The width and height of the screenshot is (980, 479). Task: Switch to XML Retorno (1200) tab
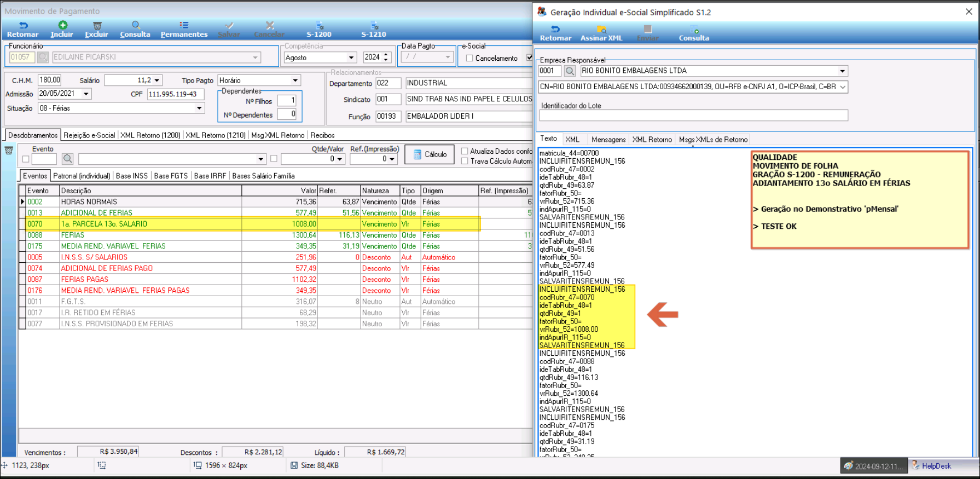point(150,135)
